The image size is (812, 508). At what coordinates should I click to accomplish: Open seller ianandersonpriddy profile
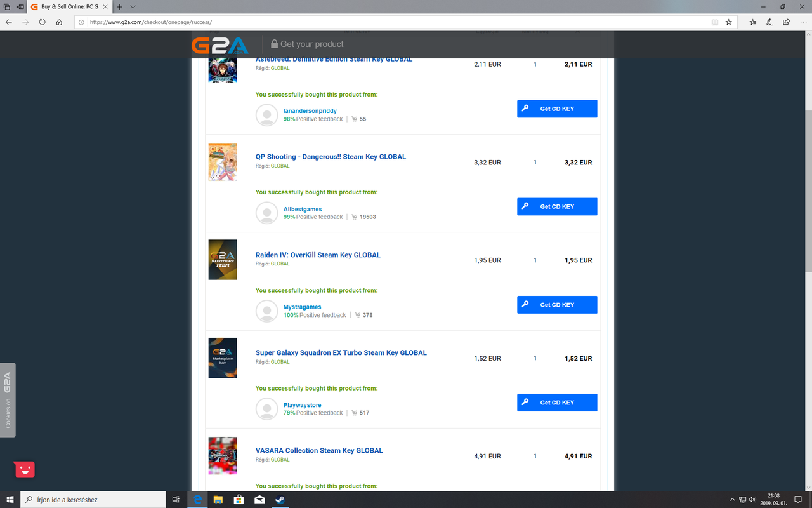coord(310,111)
